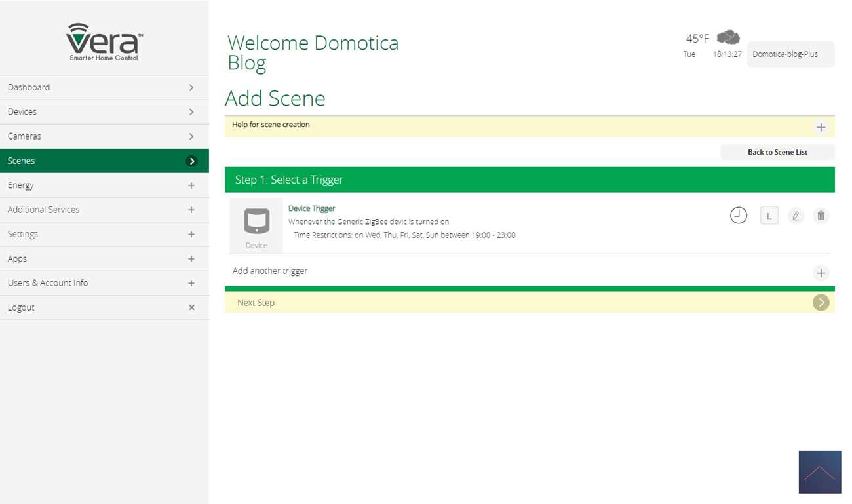
Task: Click Logout in the sidebar
Action: coord(104,307)
